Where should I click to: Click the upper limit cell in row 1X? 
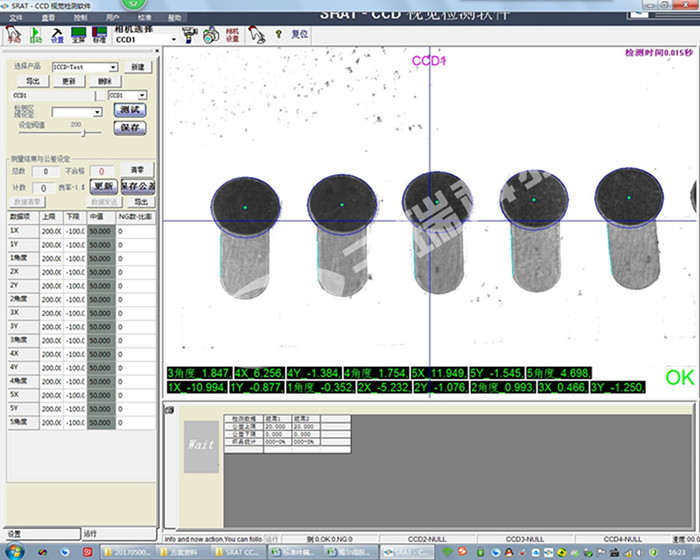[51, 231]
